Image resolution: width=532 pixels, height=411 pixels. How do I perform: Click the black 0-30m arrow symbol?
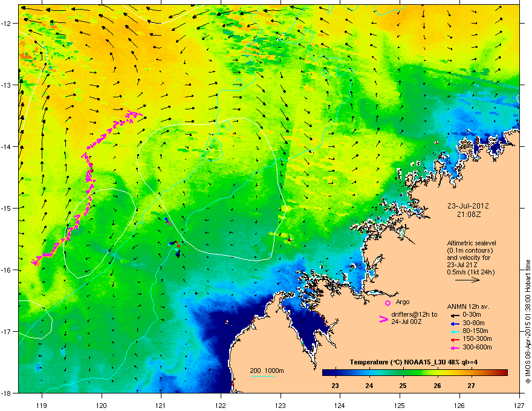pyautogui.click(x=455, y=315)
